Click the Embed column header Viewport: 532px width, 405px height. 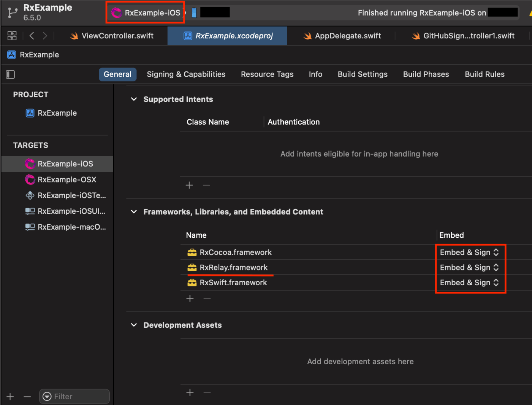pos(451,235)
